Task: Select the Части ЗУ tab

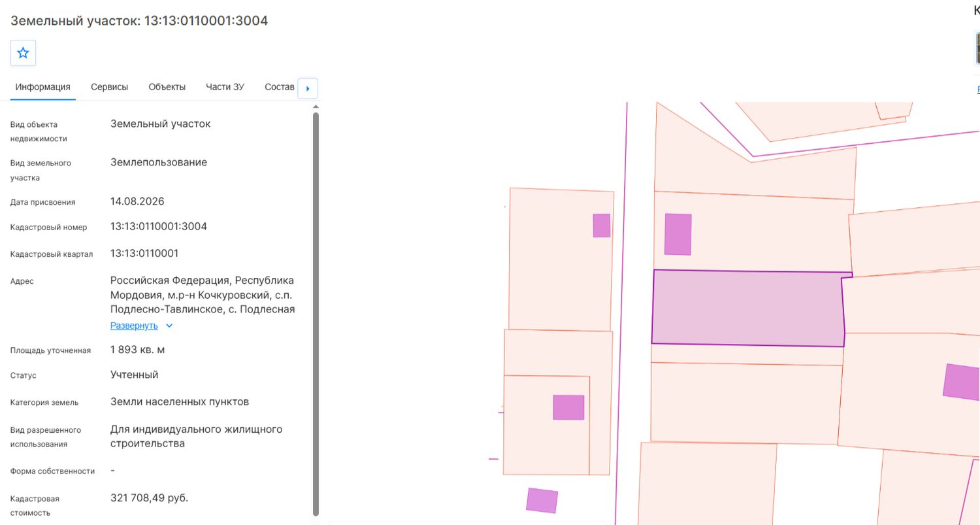Action: [225, 87]
